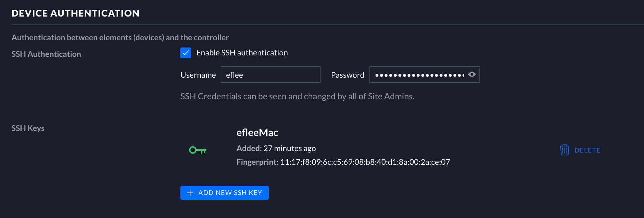Focus the Username field containing eflee
The image size is (644, 218).
(270, 74)
